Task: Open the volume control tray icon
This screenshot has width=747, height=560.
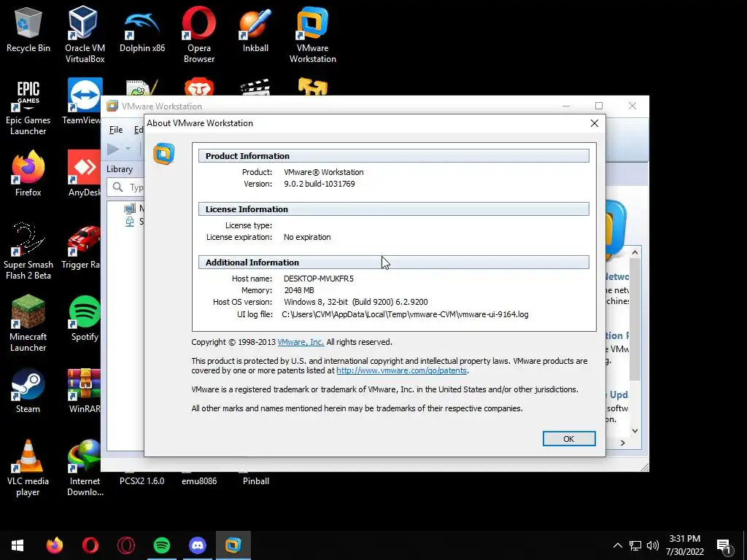Action: click(x=653, y=545)
